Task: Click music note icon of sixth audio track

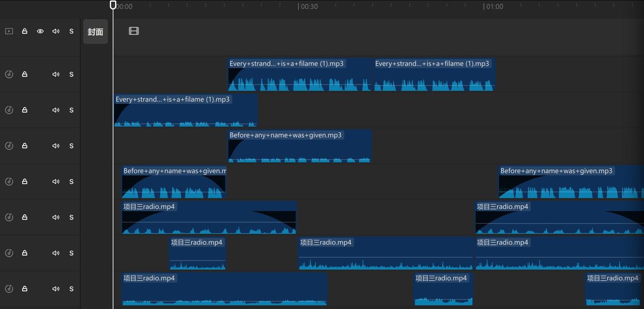Action: (9, 253)
